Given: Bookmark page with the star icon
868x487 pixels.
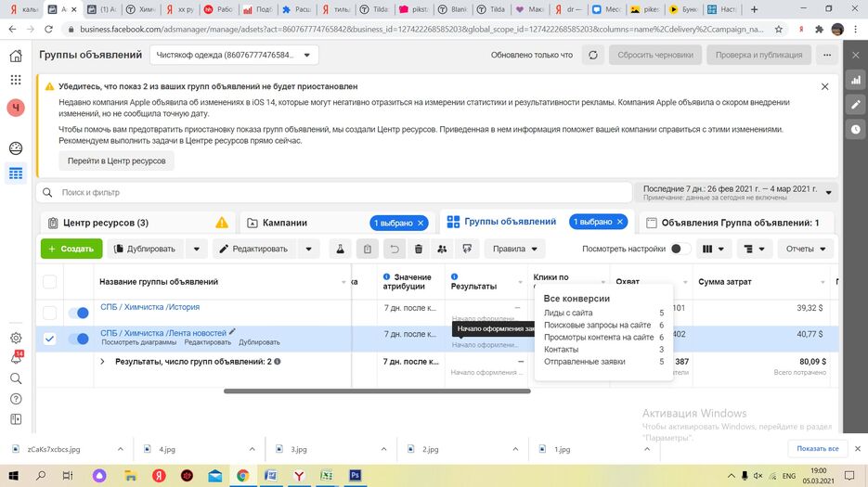Looking at the screenshot, I should coord(779,30).
